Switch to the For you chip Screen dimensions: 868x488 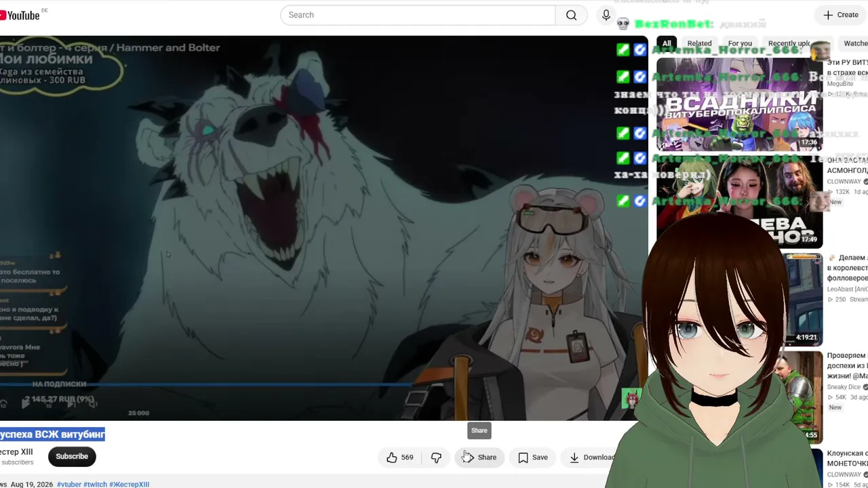point(740,43)
